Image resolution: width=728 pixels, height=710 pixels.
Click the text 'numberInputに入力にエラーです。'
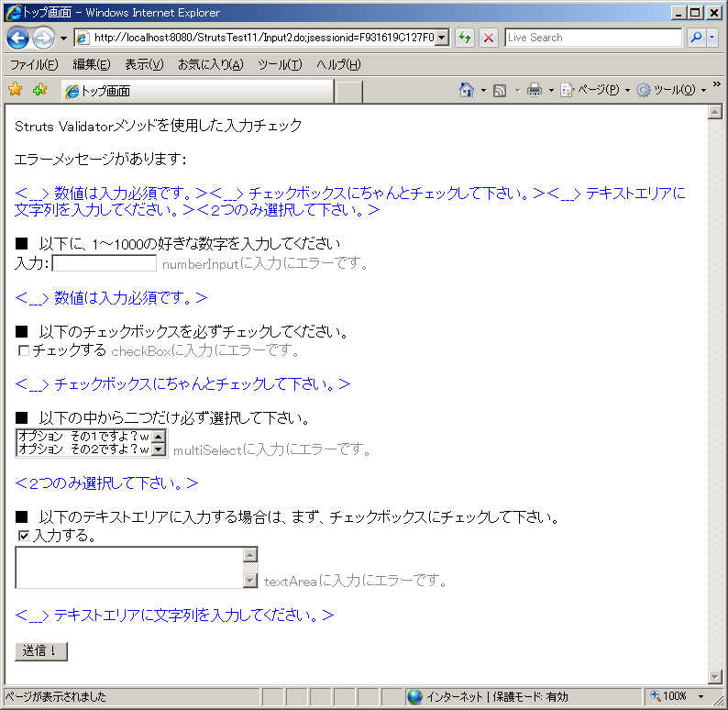(266, 264)
